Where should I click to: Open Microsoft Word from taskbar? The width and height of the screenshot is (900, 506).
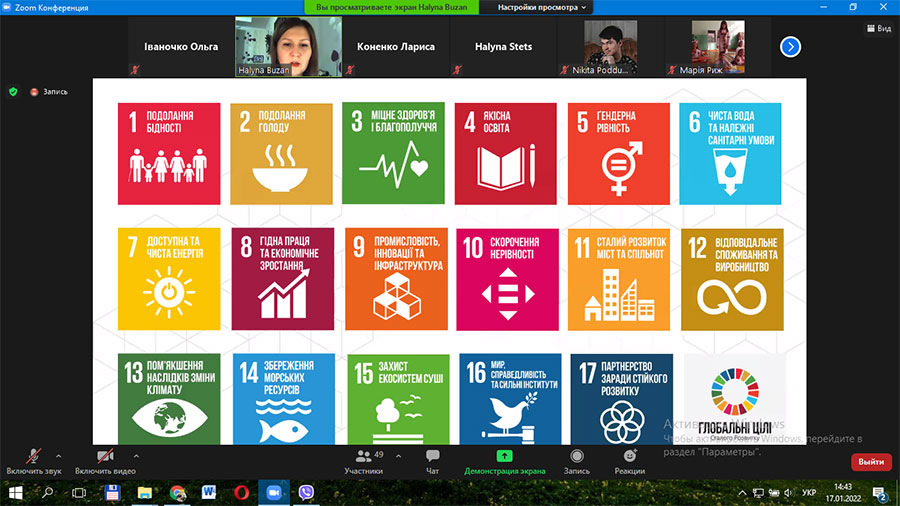tap(209, 493)
